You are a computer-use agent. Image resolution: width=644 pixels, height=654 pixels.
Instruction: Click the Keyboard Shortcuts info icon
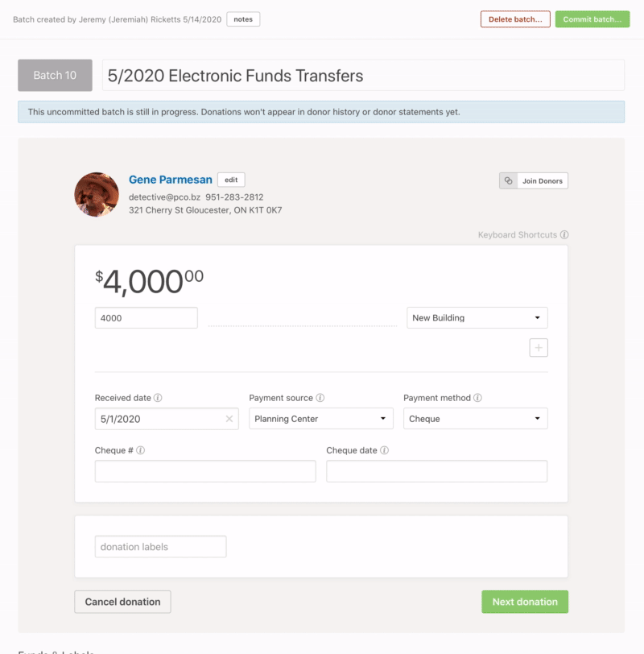click(564, 235)
